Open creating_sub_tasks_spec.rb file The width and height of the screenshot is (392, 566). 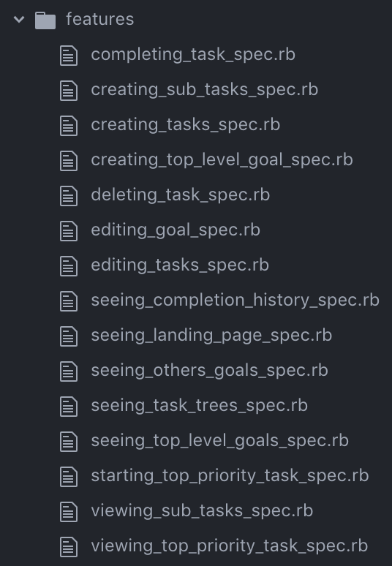tap(204, 89)
